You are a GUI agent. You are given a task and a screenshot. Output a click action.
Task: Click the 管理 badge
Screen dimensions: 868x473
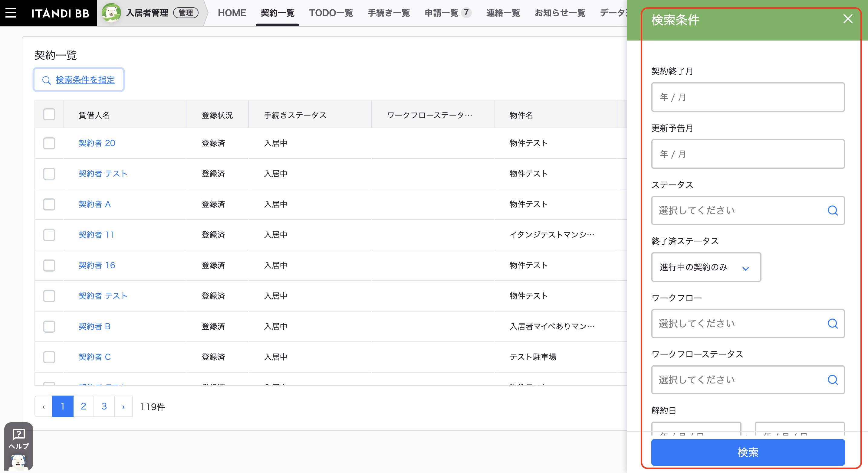coord(186,13)
